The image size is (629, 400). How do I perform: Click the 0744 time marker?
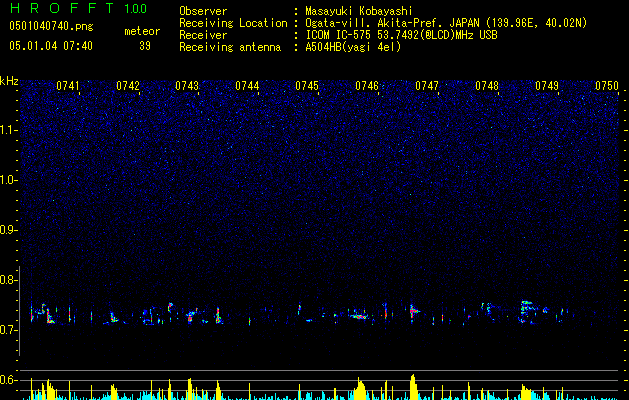[x=247, y=86]
